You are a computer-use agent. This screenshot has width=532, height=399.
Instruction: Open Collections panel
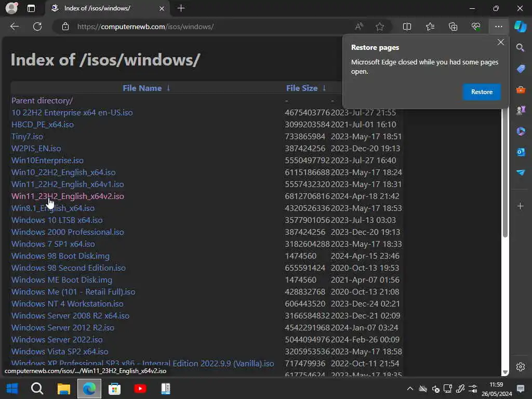(453, 26)
